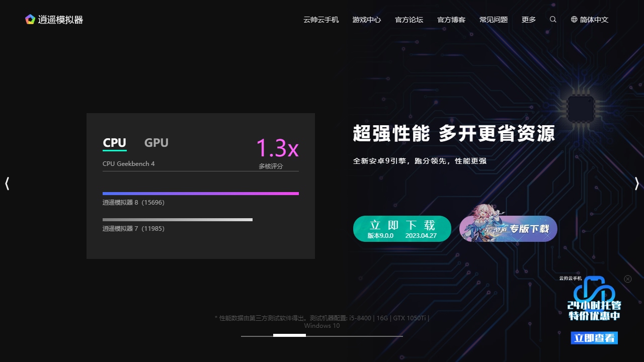
Task: Click the 多核评分 label
Action: click(271, 166)
